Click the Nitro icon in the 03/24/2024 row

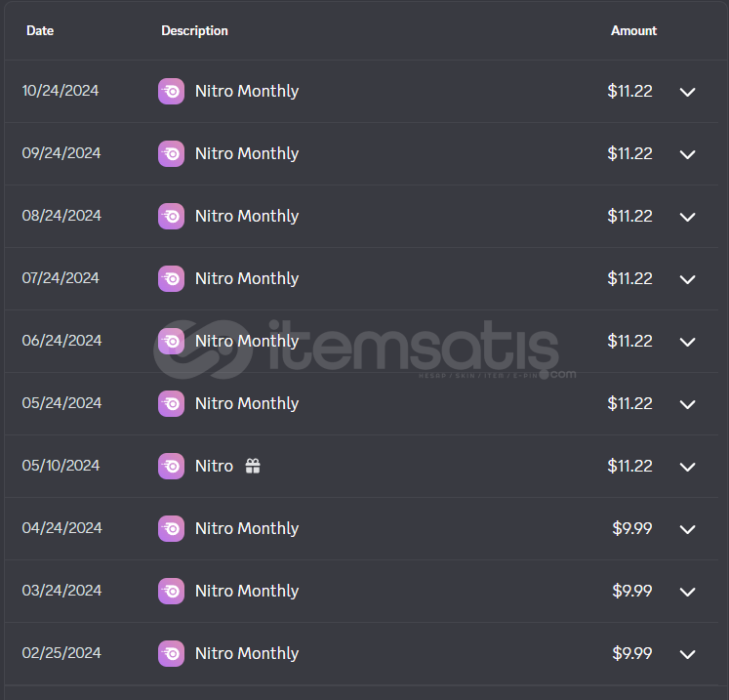(171, 591)
